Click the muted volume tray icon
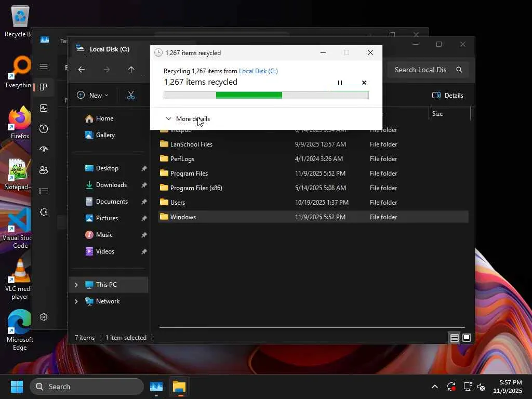The image size is (532, 399). (481, 387)
